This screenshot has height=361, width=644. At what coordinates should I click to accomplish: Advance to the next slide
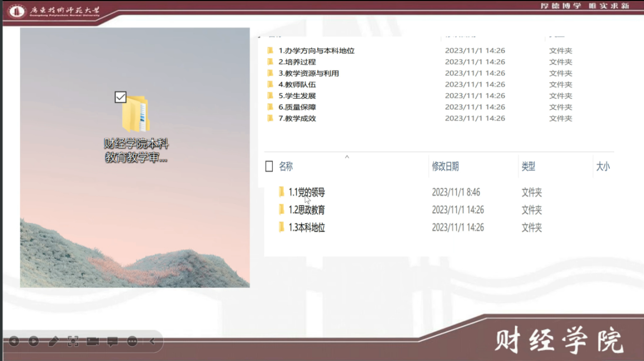[x=33, y=341]
